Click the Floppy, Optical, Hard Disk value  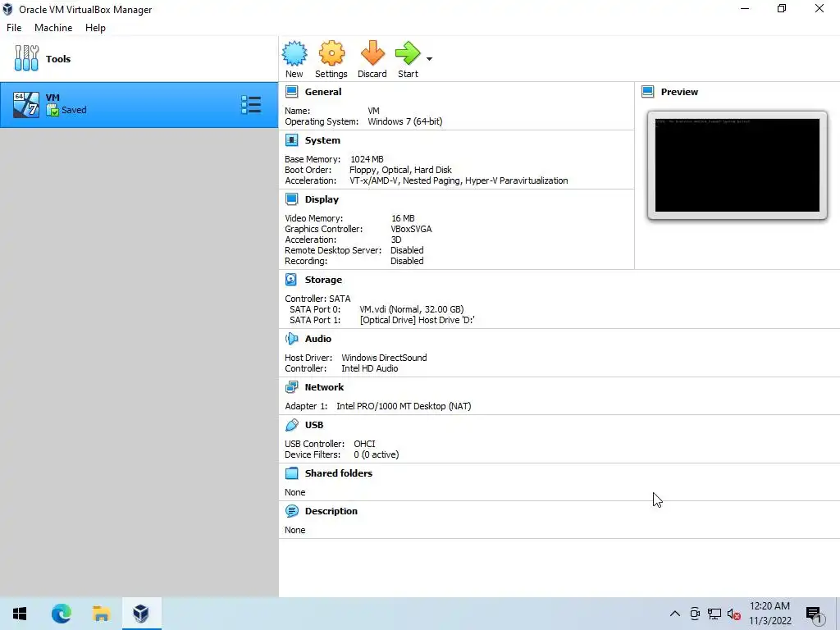pyautogui.click(x=400, y=170)
